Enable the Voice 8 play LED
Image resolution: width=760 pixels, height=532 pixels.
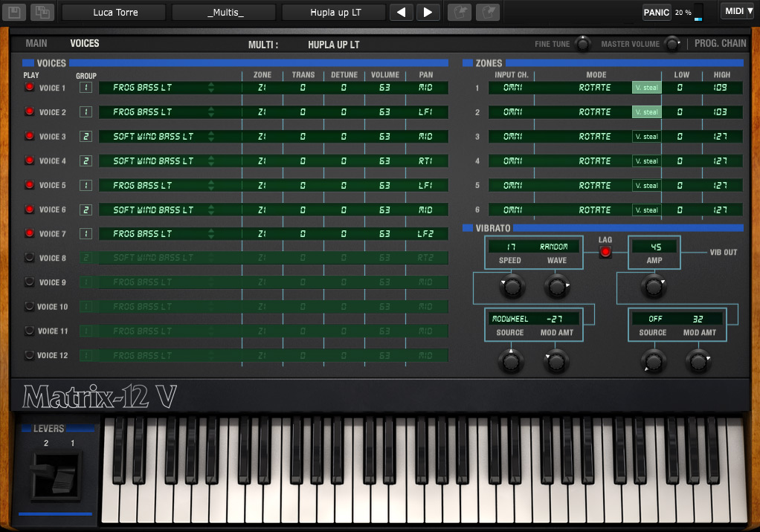coord(30,258)
